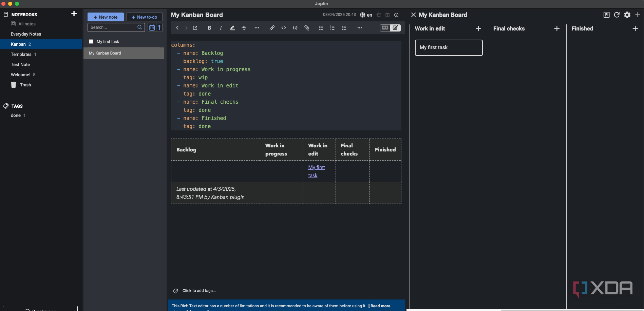Screen dimensions: 644x311
Task: Refresh the Kanban board panel
Action: click(617, 15)
